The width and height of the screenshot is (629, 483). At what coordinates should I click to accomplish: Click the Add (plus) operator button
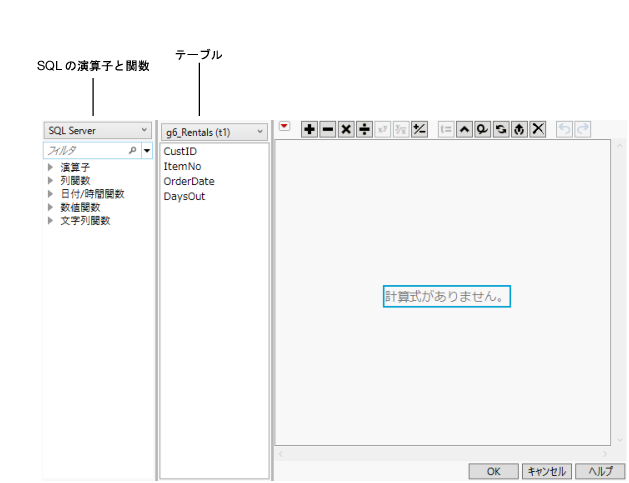pyautogui.click(x=309, y=130)
